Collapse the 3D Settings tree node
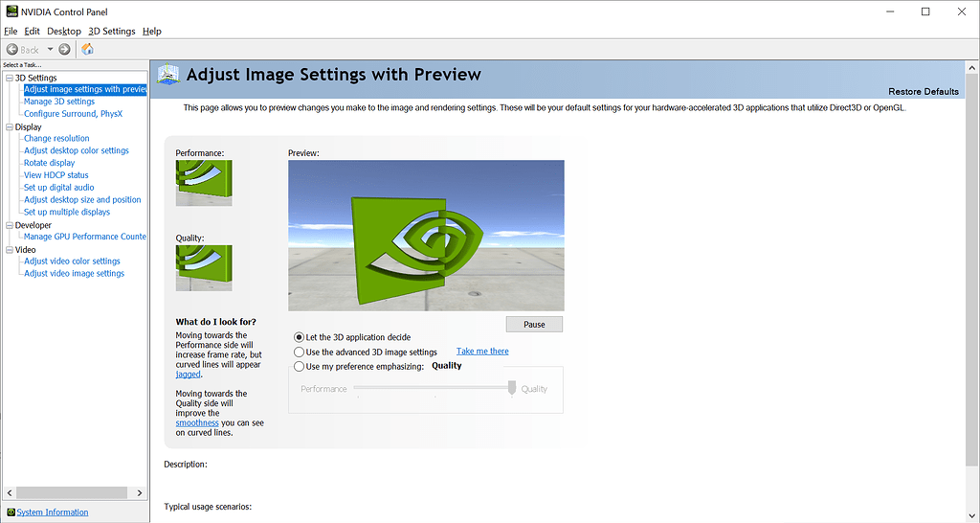The height and width of the screenshot is (523, 980). pyautogui.click(x=10, y=78)
